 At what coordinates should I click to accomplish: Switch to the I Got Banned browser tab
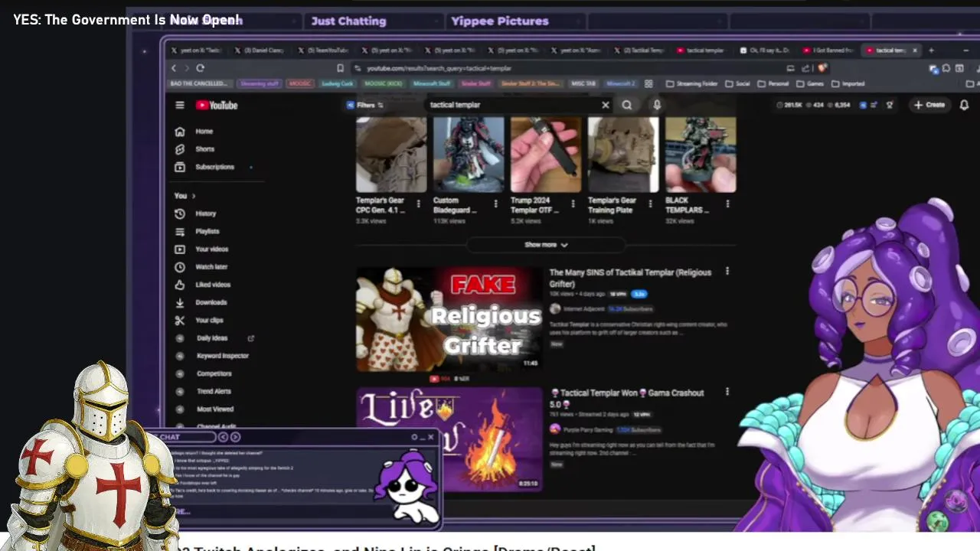point(828,51)
